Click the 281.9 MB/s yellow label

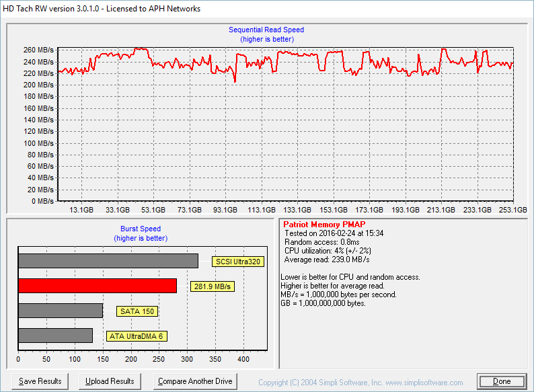coord(212,286)
